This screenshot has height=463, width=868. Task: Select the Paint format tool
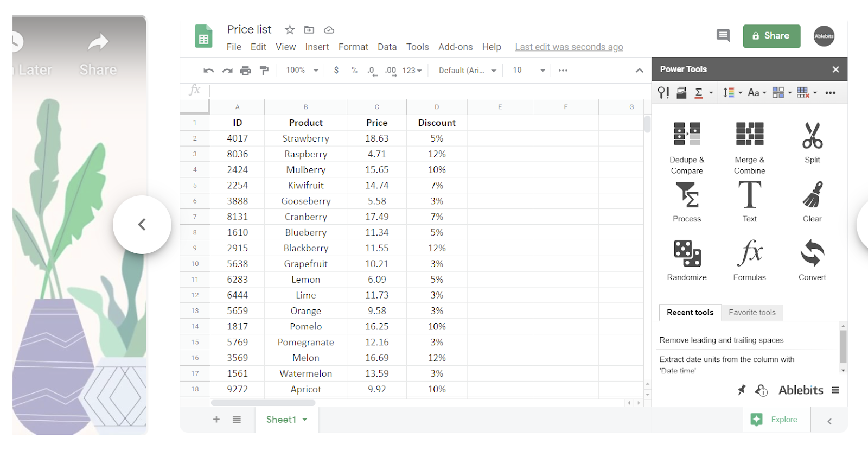point(264,71)
